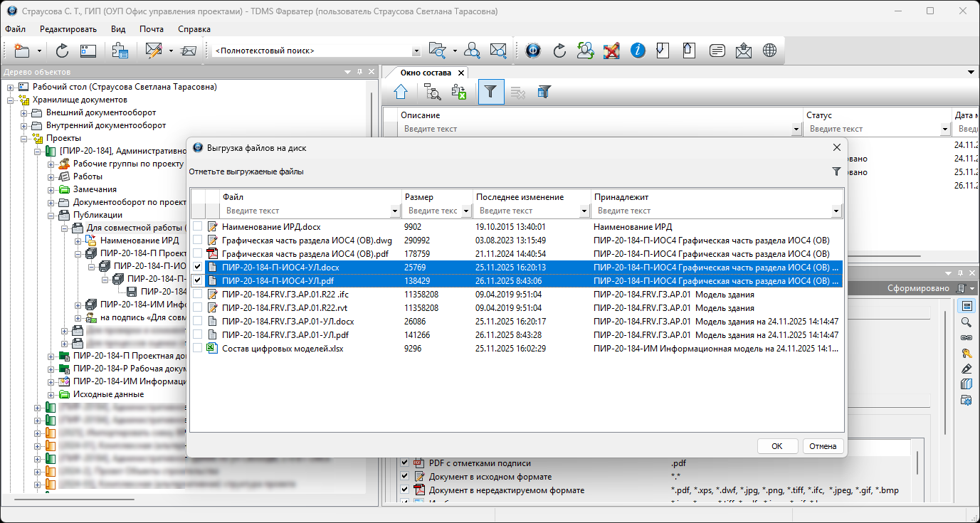The height and width of the screenshot is (523, 980).
Task: Open the Почта menu
Action: (151, 29)
